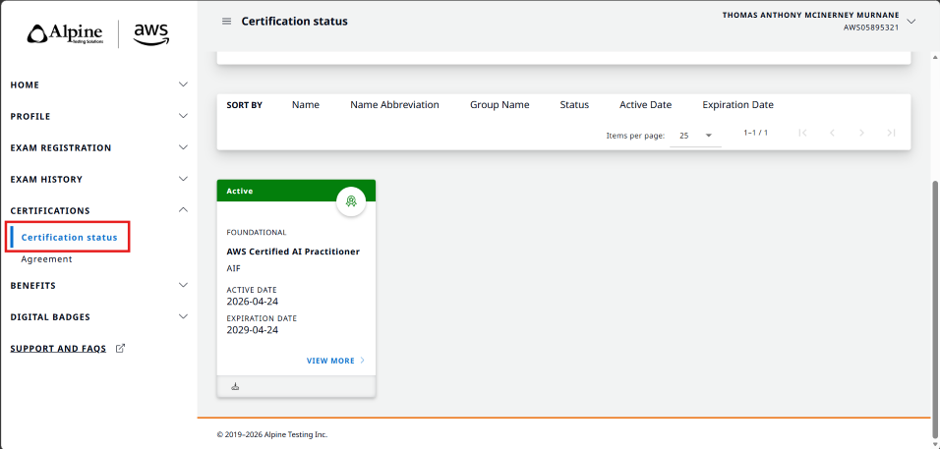Open the Agreement menu item
This screenshot has width=940, height=449.
(x=47, y=260)
